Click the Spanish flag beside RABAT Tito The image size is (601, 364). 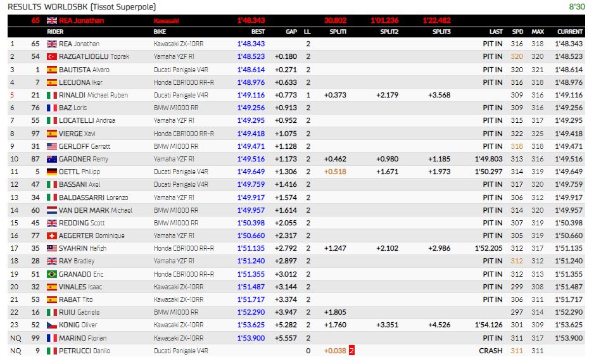(x=52, y=299)
